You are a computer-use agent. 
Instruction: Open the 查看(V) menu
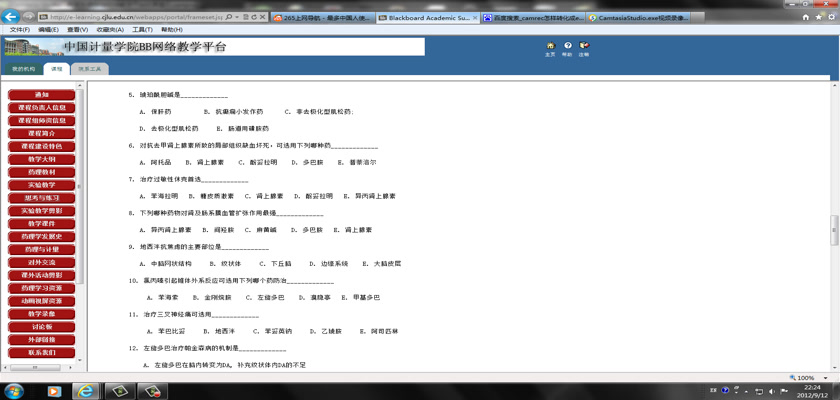pos(77,29)
